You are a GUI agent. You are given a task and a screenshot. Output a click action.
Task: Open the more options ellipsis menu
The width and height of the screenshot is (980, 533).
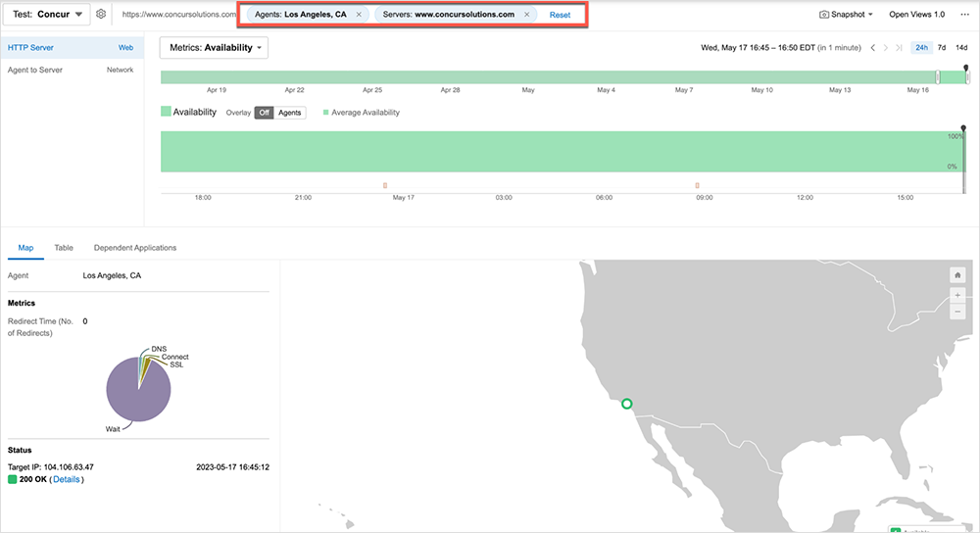[964, 15]
